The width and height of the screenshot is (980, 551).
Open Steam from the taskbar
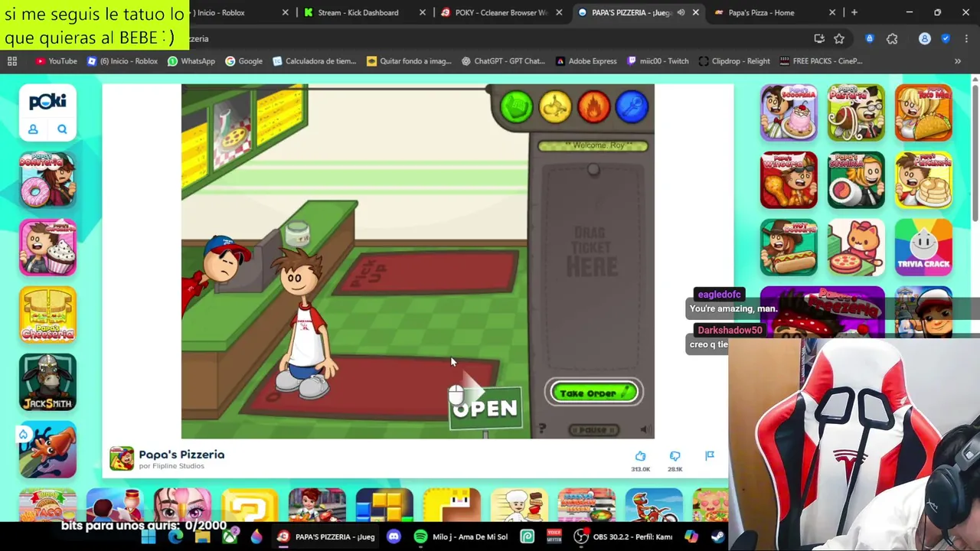point(717,536)
